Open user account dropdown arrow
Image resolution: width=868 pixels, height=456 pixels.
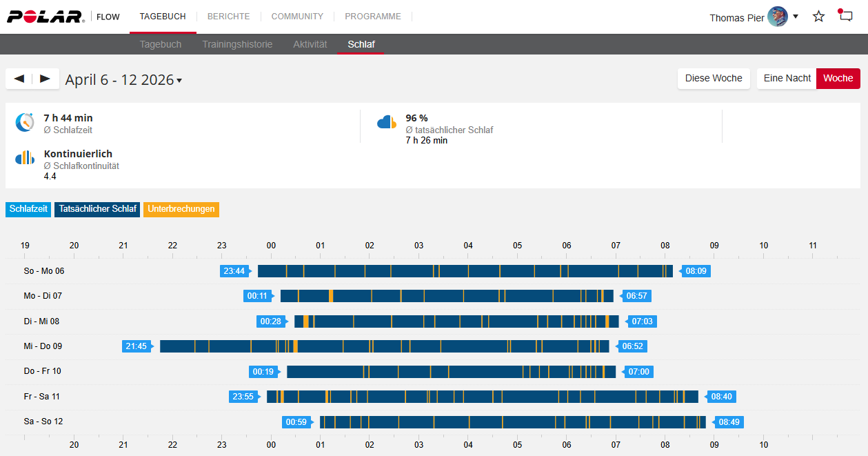tap(796, 17)
